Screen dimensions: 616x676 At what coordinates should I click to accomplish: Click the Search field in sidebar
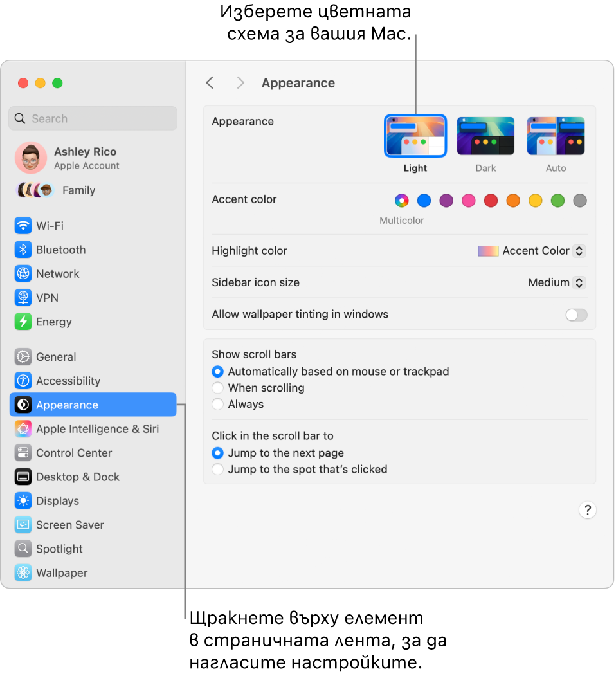(x=93, y=118)
